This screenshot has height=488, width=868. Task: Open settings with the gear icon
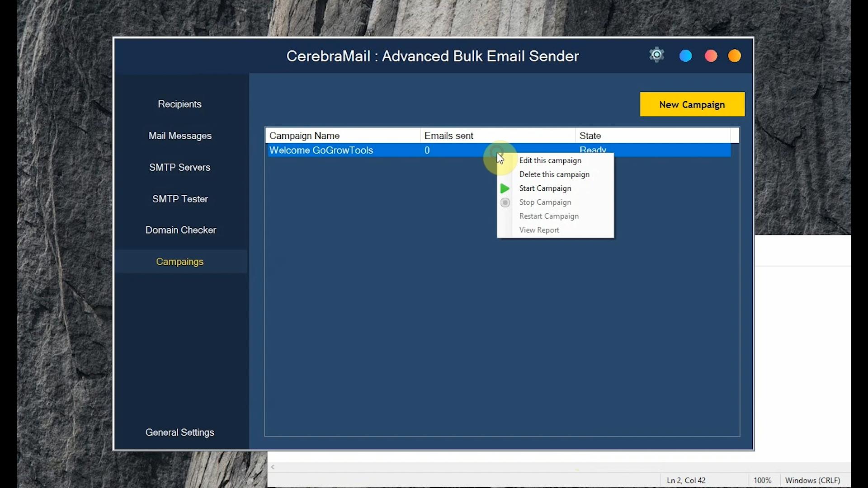(x=656, y=55)
